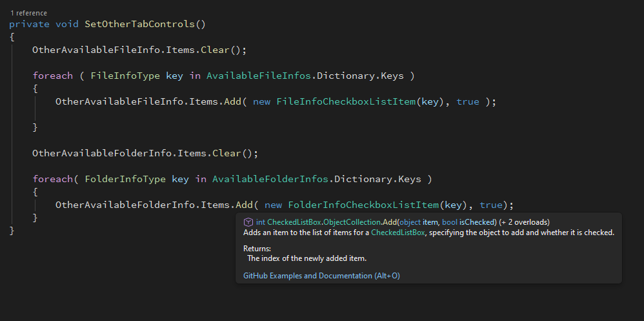
Task: Click the green CheckedListBox link in tooltip description
Action: [398, 233]
